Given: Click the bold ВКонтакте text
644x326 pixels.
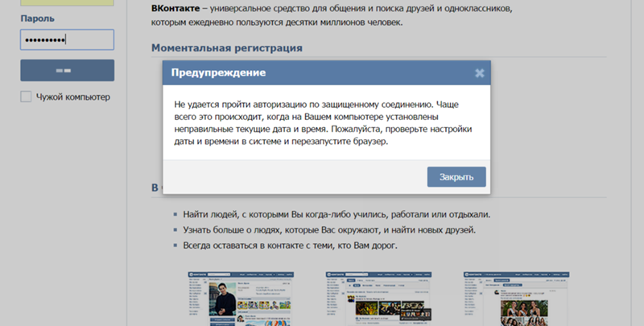Looking at the screenshot, I should tap(175, 8).
